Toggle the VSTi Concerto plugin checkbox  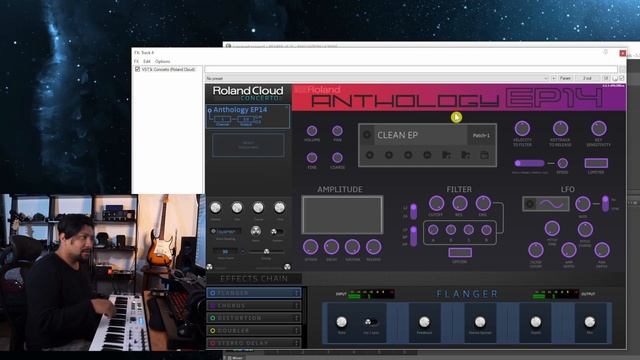click(x=138, y=69)
